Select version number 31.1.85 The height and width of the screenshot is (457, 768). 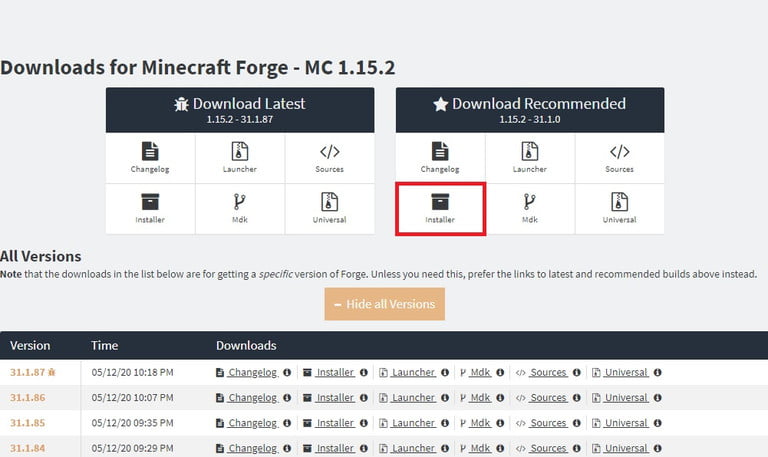click(x=27, y=423)
